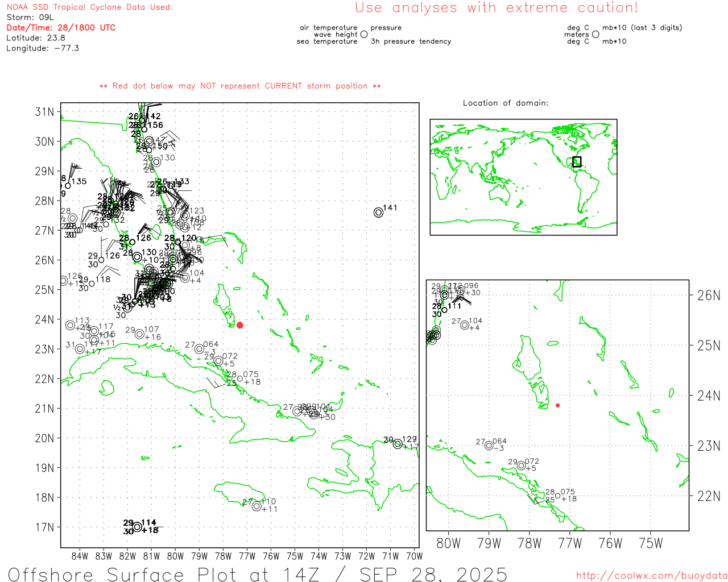
Task: Select inset map station circle labeled 072
Action: (521, 465)
